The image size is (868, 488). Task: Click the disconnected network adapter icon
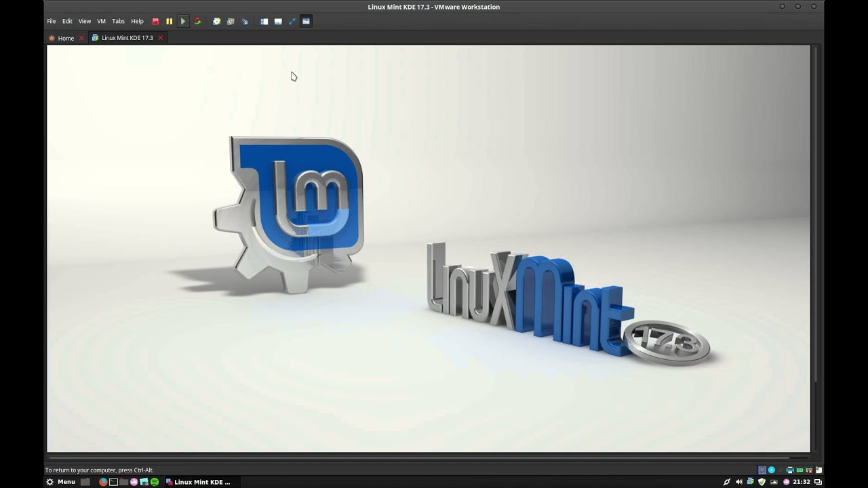click(x=809, y=470)
